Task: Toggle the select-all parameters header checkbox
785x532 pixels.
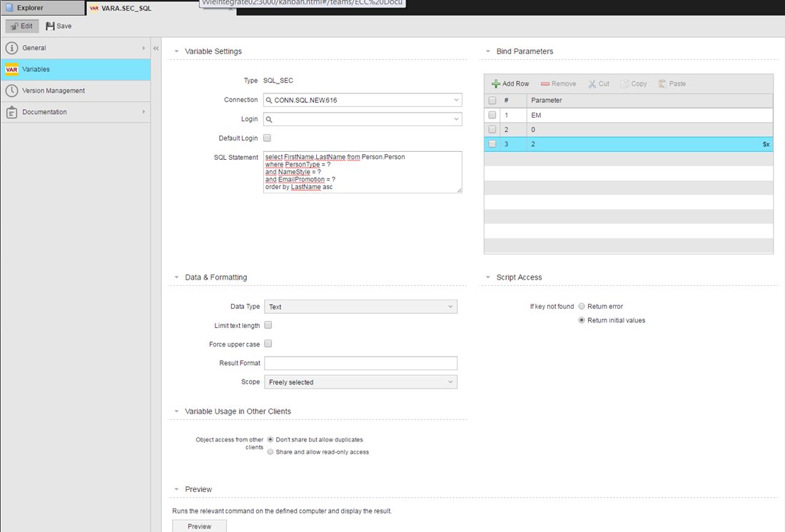Action: point(492,101)
